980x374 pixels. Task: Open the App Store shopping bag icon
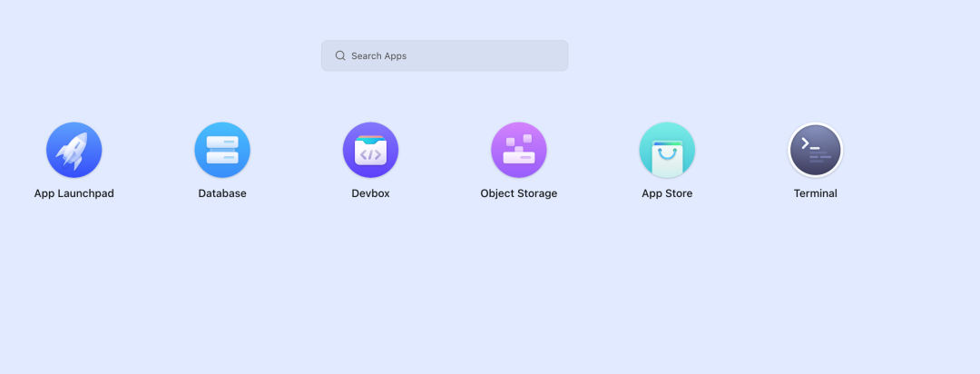pyautogui.click(x=667, y=150)
